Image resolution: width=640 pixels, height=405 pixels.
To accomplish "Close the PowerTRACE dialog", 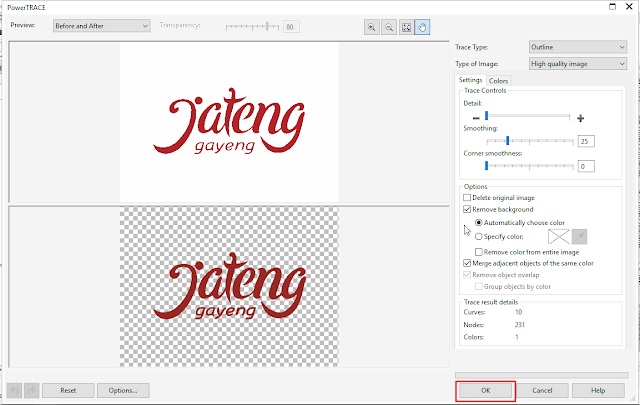I will coord(629,7).
